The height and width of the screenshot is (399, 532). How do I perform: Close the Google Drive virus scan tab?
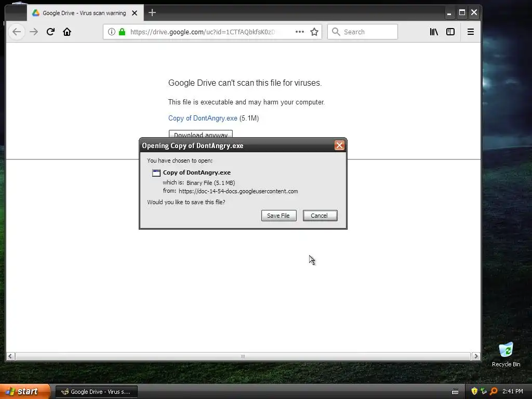coord(135,13)
